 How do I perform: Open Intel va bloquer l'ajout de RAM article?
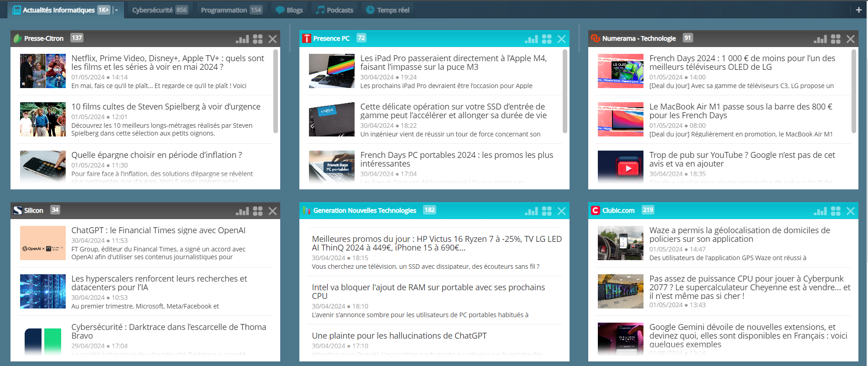(x=428, y=292)
